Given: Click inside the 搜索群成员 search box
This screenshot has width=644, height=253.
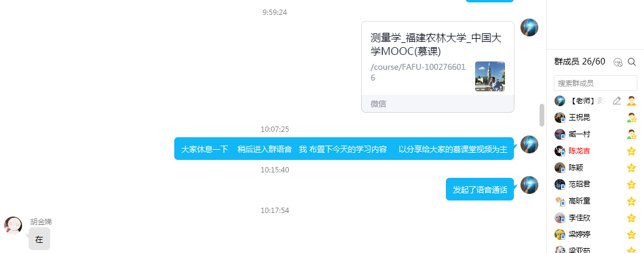Looking at the screenshot, I should (x=595, y=83).
